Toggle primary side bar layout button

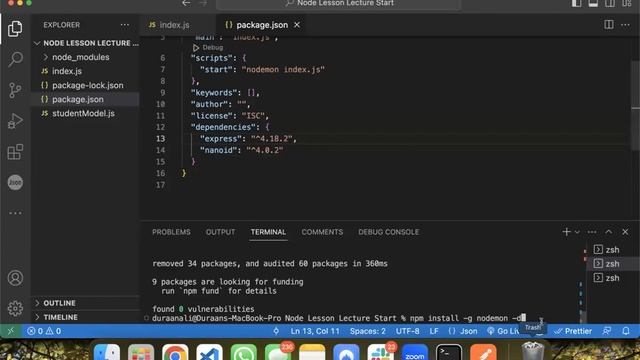(577, 3)
